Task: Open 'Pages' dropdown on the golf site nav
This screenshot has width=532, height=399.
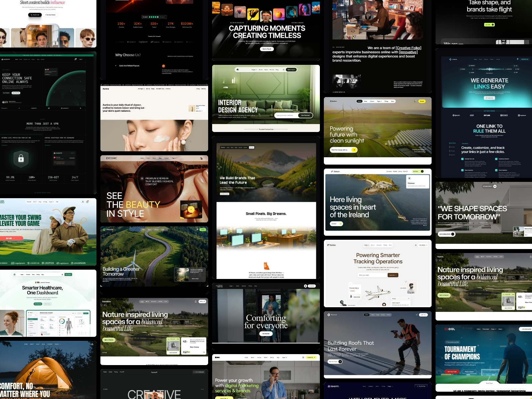Action: [51, 202]
